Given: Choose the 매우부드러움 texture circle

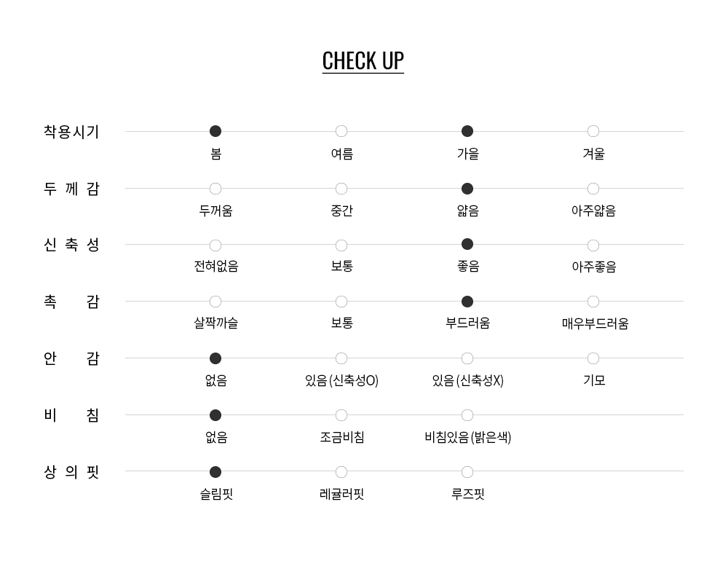Looking at the screenshot, I should pyautogui.click(x=593, y=302).
